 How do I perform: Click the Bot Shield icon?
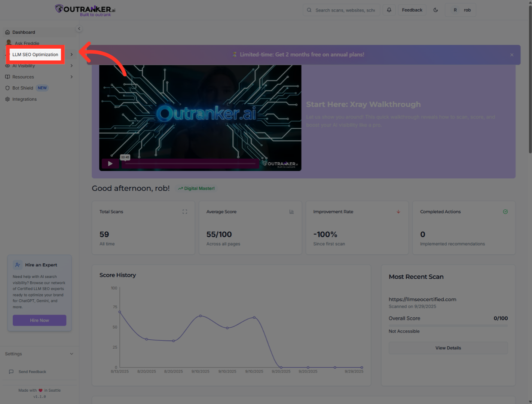(x=8, y=88)
